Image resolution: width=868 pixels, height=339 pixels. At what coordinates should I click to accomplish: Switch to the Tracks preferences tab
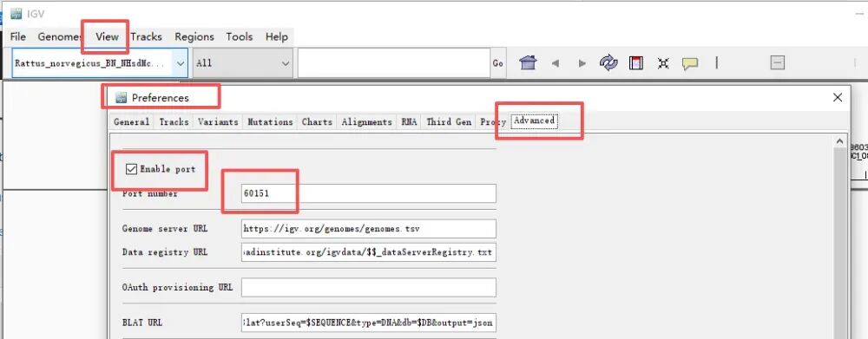[x=174, y=122]
